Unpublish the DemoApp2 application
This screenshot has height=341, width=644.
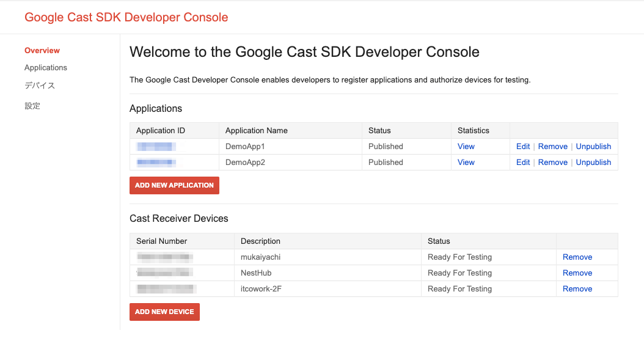(593, 163)
